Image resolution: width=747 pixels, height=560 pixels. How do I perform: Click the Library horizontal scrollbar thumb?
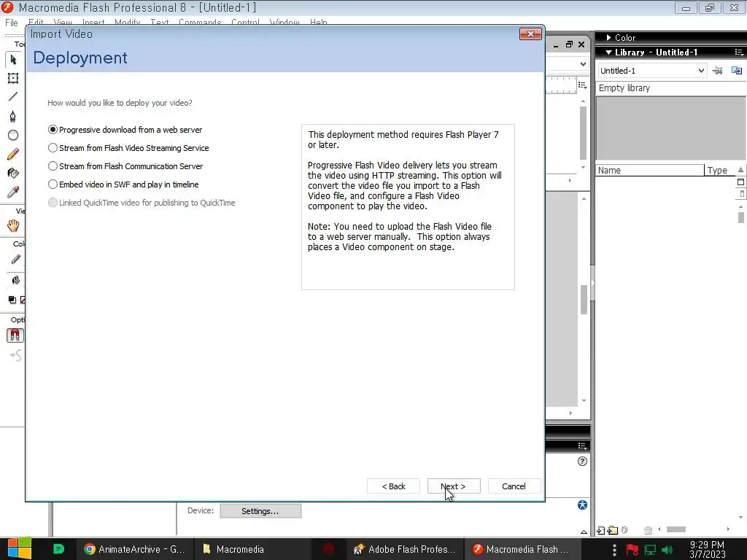tap(676, 529)
